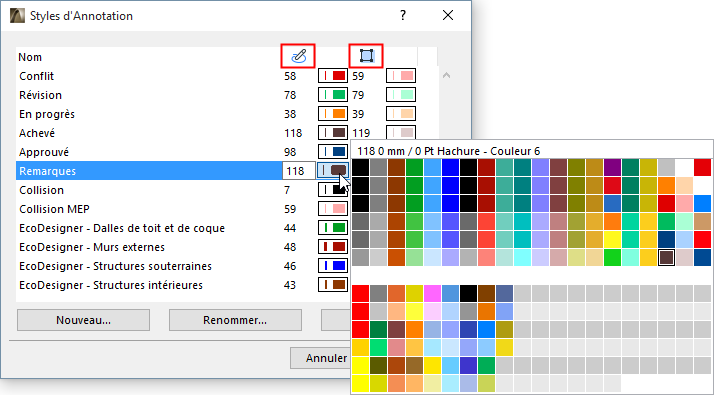Edit the pen number 118 field for Remarques
714x395 pixels.
[x=299, y=171]
